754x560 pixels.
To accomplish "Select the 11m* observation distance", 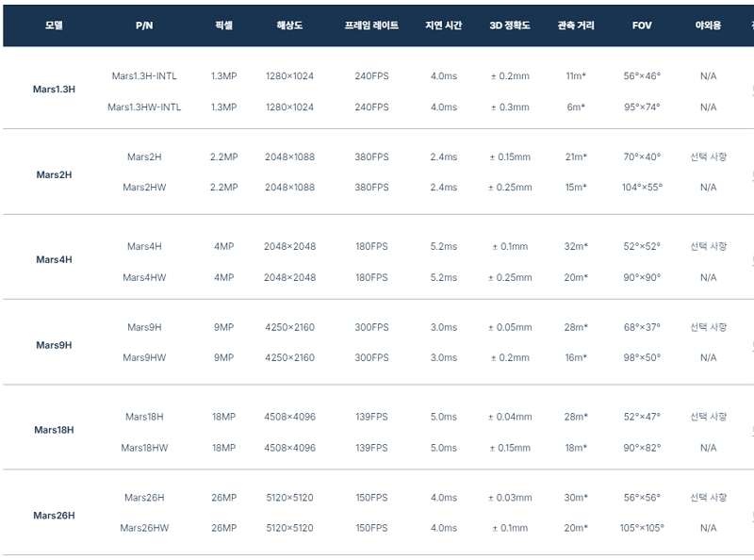I will click(576, 76).
